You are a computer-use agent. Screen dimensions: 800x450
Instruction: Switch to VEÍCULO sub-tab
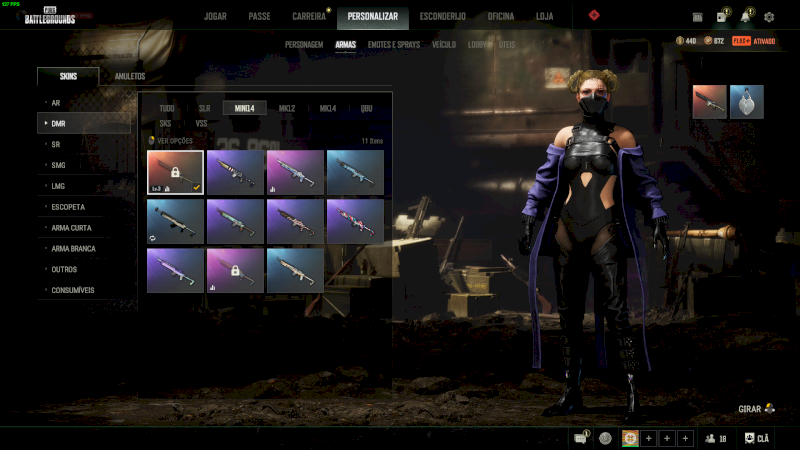point(444,44)
